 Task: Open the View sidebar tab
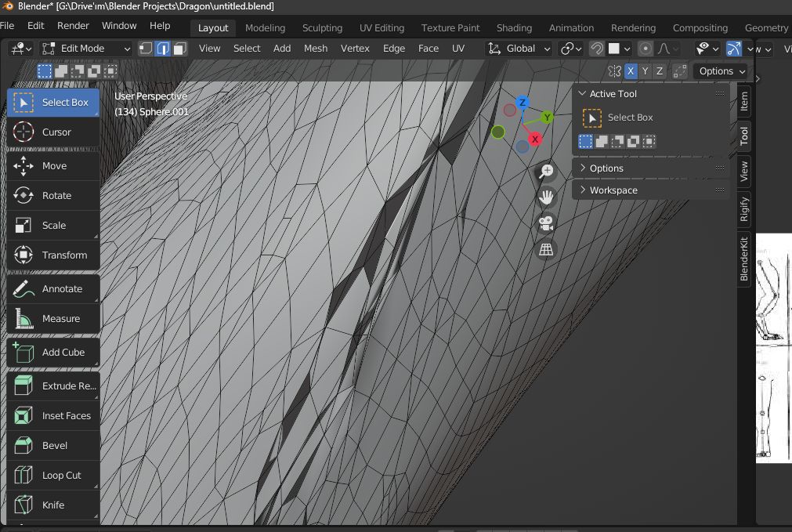(x=744, y=172)
